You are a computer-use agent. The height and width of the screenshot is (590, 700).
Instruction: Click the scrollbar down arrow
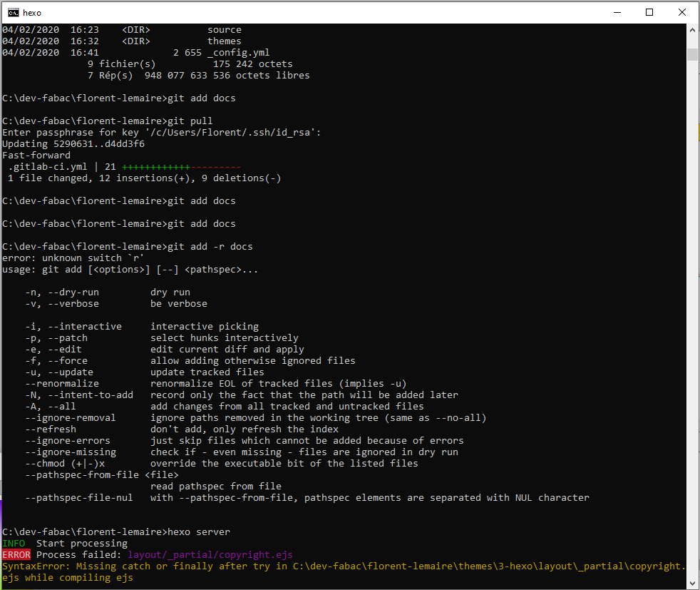coord(692,583)
